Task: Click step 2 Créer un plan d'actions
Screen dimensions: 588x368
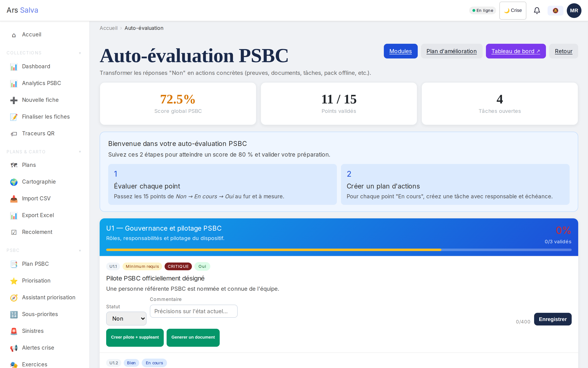Action: pos(455,184)
